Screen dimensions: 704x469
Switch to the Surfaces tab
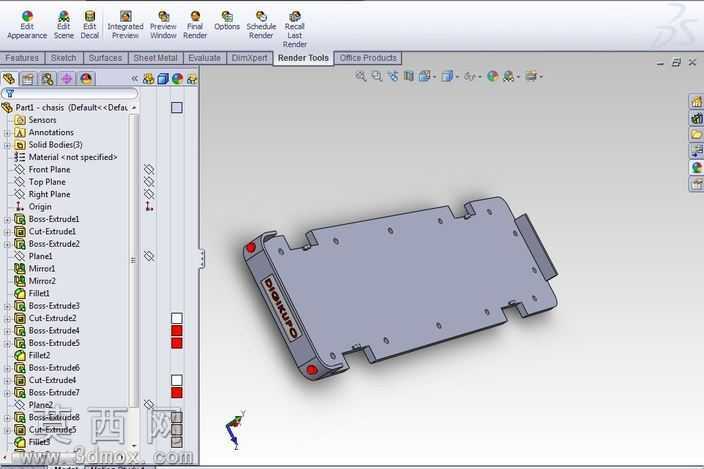(105, 58)
